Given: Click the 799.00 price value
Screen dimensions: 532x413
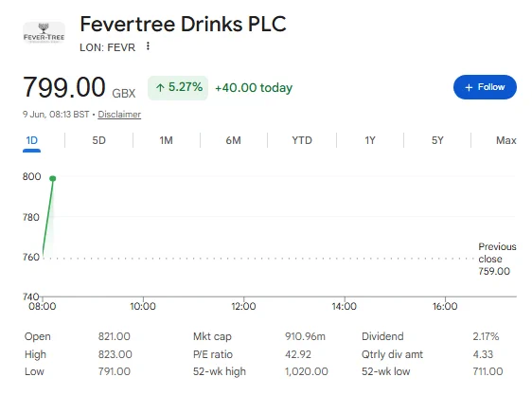Looking at the screenshot, I should click(x=64, y=87).
